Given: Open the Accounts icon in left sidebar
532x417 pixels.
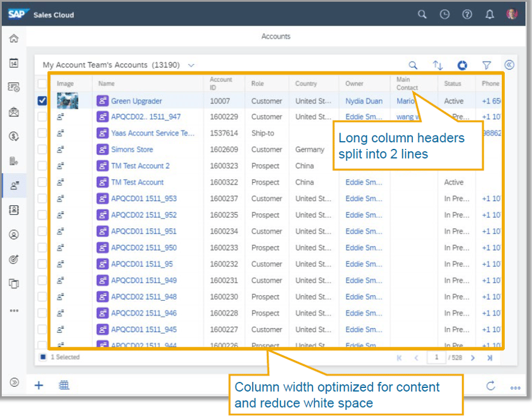Looking at the screenshot, I should (14, 185).
